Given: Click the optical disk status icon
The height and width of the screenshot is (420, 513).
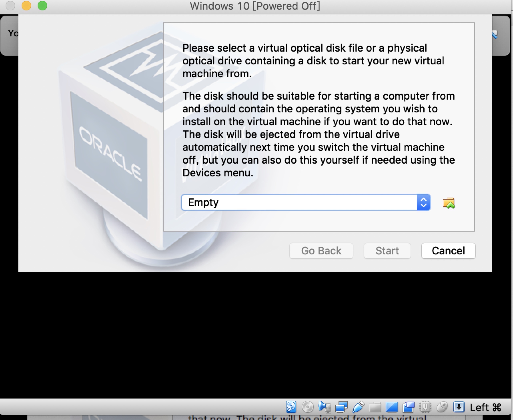Looking at the screenshot, I should 308,407.
